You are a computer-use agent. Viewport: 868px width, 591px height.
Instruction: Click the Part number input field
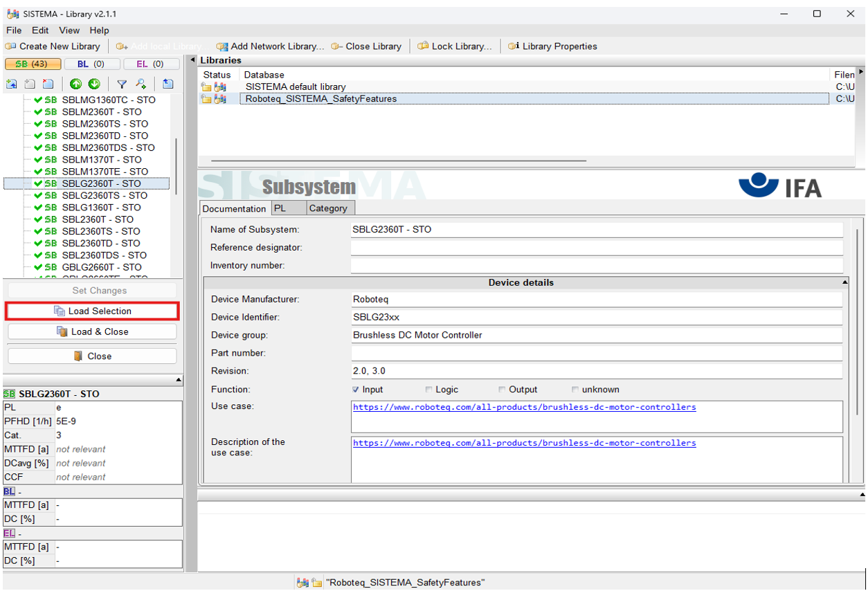[597, 353]
